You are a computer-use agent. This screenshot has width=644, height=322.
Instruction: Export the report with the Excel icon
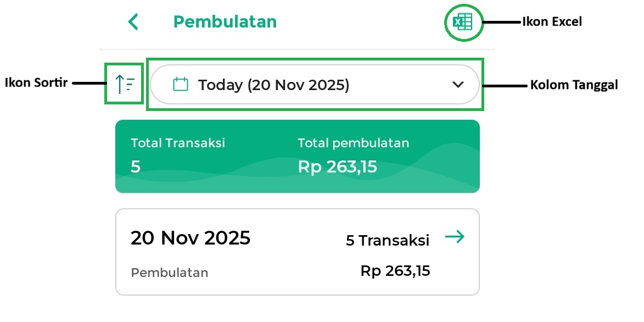point(462,23)
